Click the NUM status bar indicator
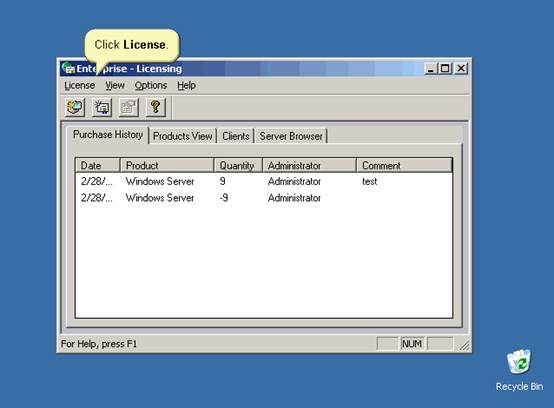 412,344
